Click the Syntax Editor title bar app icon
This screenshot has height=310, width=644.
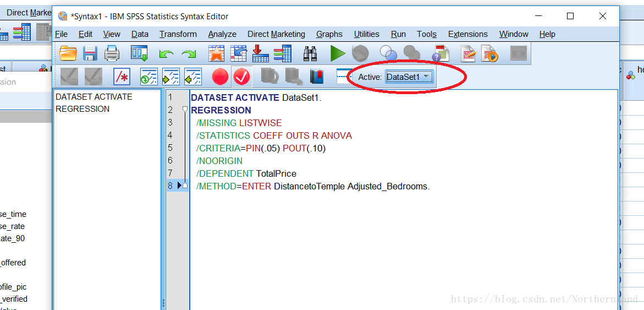point(63,17)
